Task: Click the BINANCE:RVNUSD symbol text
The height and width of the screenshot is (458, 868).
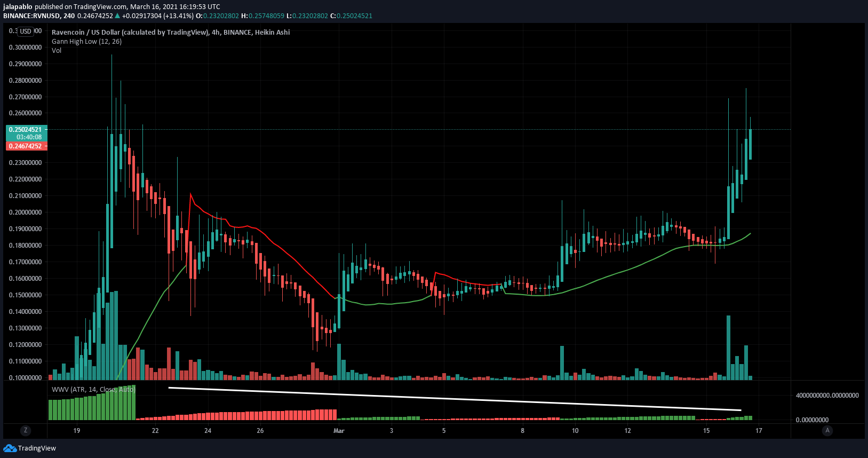Action: pyautogui.click(x=31, y=16)
